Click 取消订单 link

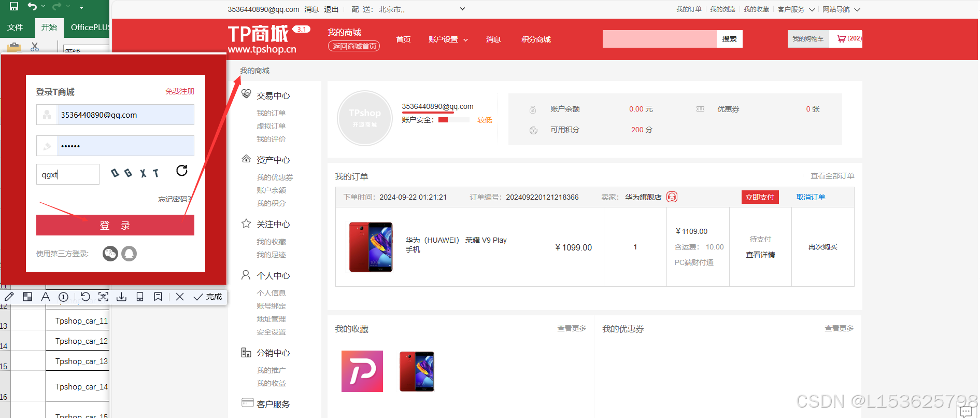point(811,197)
